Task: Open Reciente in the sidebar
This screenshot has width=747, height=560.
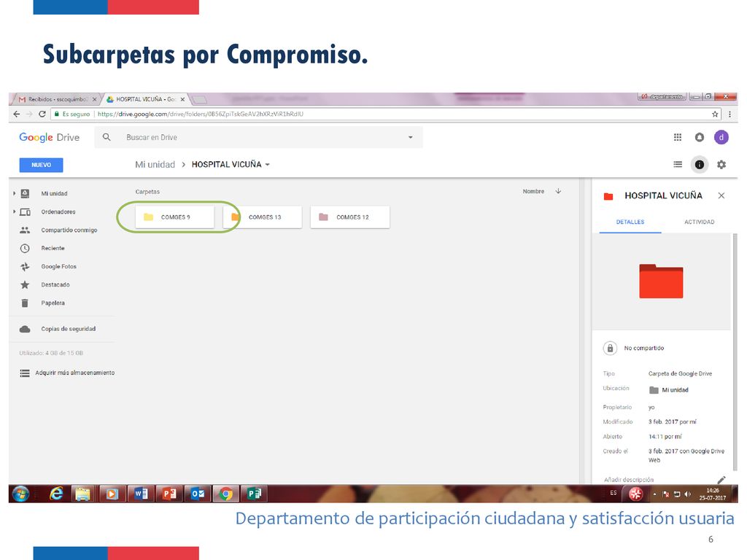Action: pyautogui.click(x=53, y=248)
